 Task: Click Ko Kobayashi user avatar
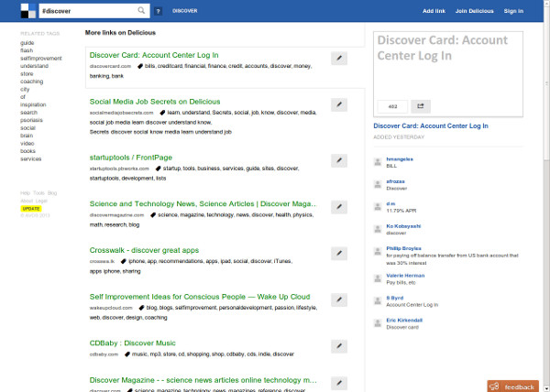pos(378,229)
